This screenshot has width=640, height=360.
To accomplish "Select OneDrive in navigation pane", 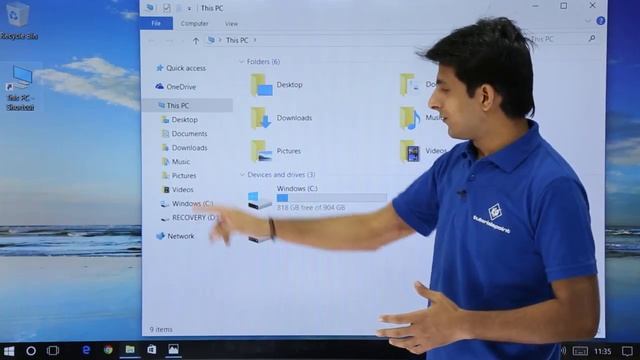I will (x=176, y=87).
